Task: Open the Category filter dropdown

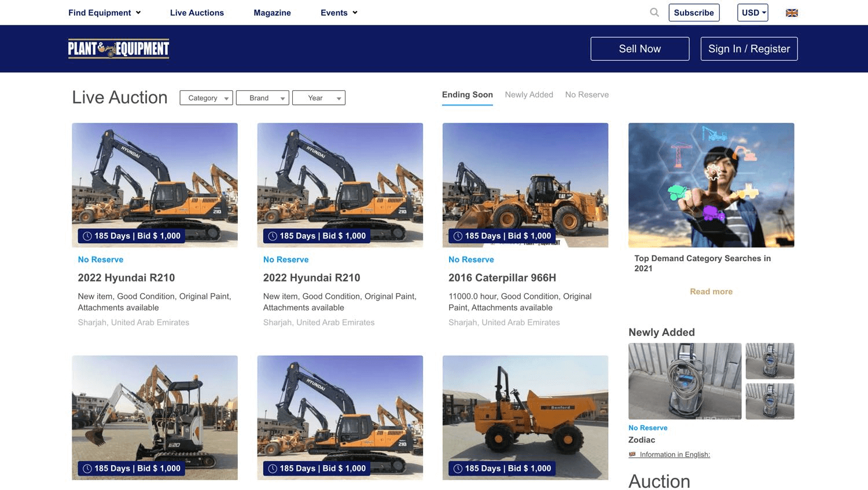Action: point(207,98)
